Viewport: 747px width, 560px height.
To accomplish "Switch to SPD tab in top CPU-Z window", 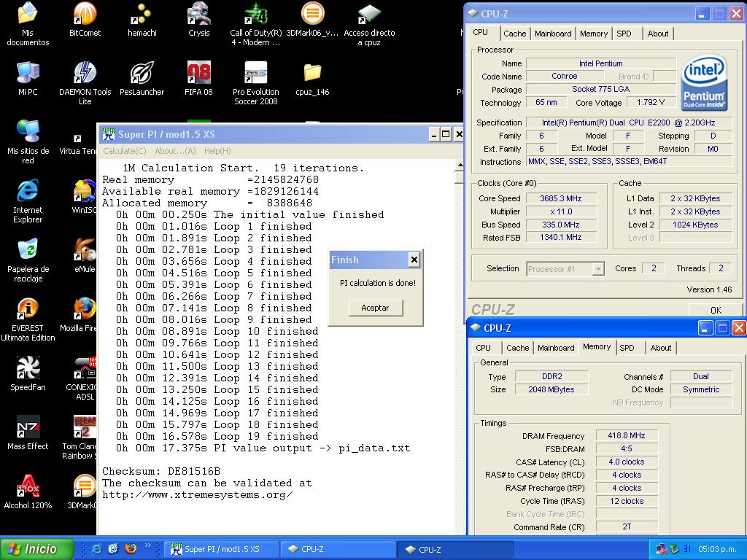I will [624, 34].
